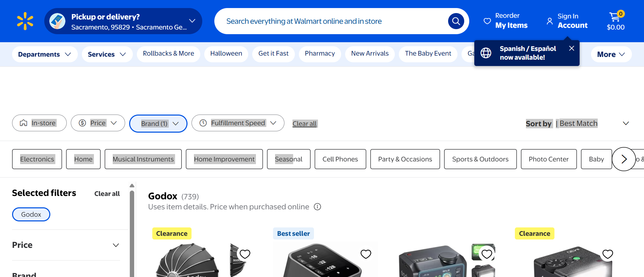Screen dimensions: 644x277
Task: Open the Halloween navigation link
Action: click(x=226, y=54)
